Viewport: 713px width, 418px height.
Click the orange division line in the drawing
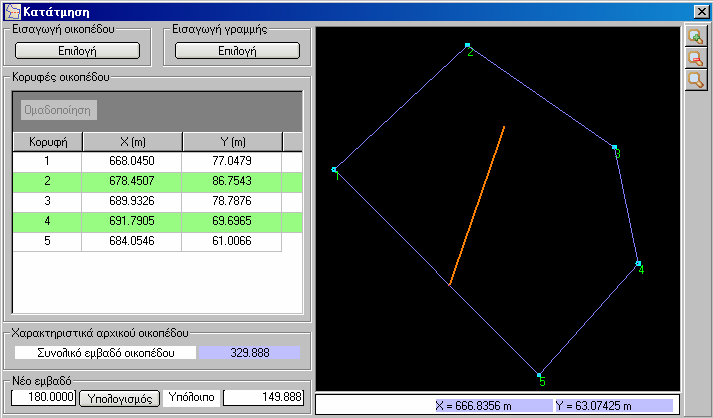pos(477,206)
